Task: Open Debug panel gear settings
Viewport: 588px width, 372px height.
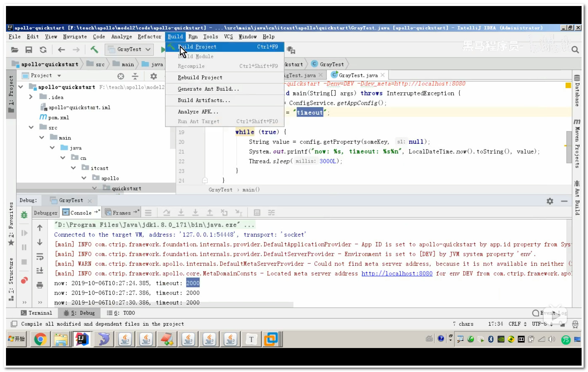Action: 550,201
